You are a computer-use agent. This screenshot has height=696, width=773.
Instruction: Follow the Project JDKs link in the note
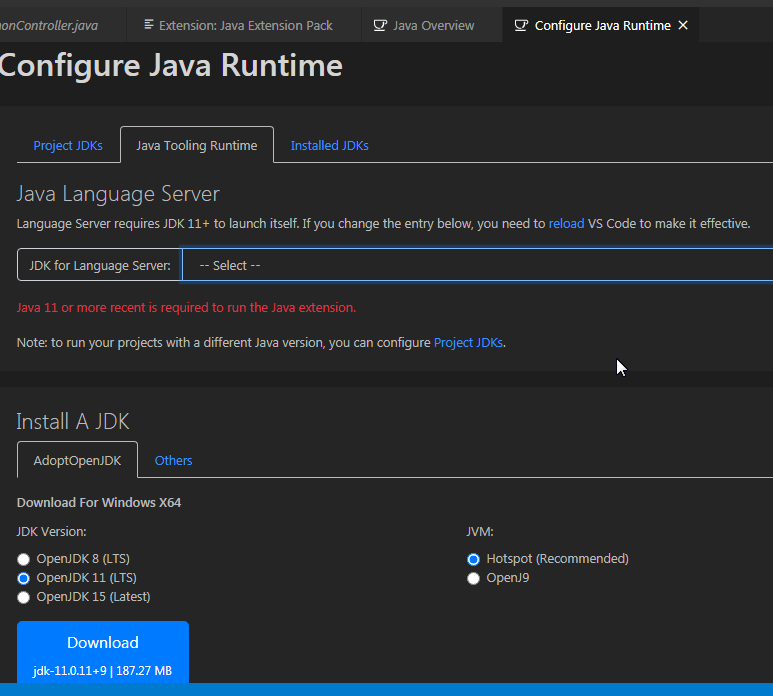pos(468,343)
